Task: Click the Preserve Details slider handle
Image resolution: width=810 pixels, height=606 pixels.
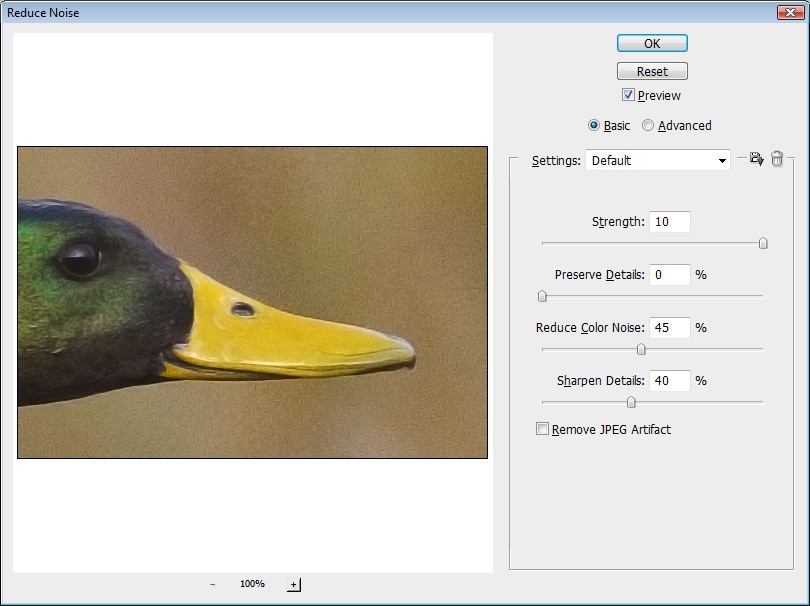Action: pyautogui.click(x=542, y=296)
